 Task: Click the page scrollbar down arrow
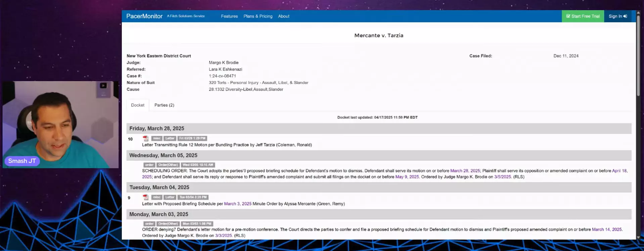click(x=638, y=237)
